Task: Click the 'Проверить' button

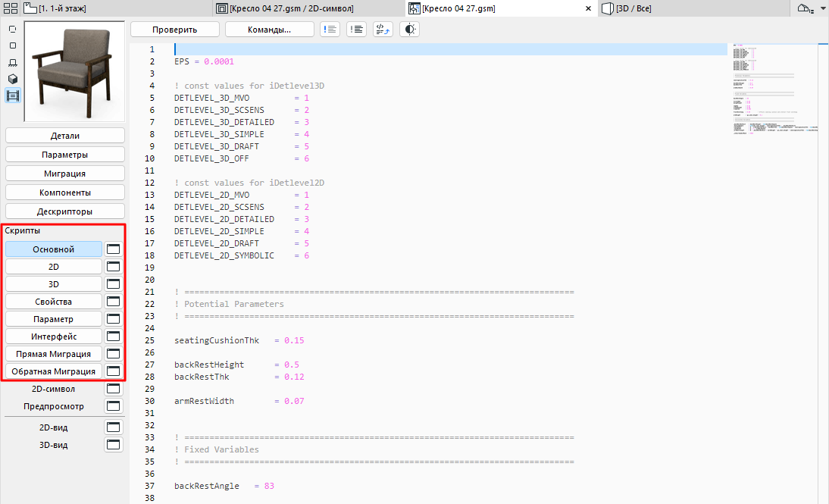Action: [174, 29]
